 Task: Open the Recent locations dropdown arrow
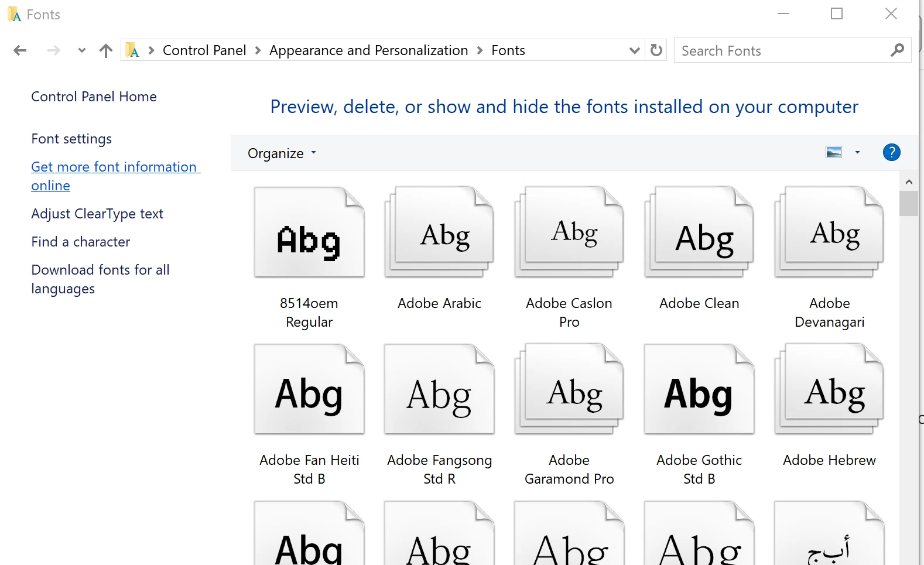coord(82,50)
